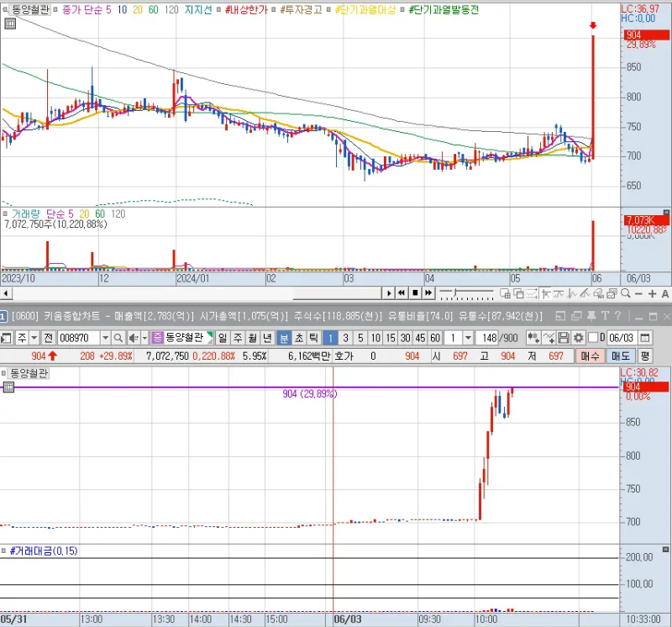Click the save diskette icon in chart toolbar
This screenshot has height=627, width=672.
[564, 338]
